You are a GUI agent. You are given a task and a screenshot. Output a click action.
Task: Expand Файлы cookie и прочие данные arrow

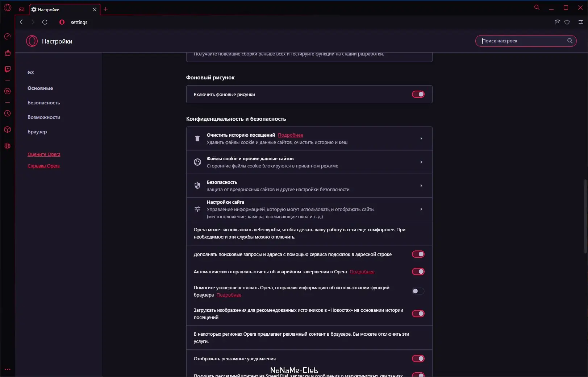[x=421, y=162]
